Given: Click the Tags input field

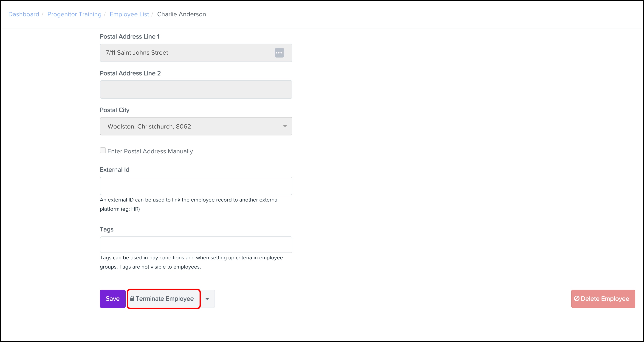Looking at the screenshot, I should pyautogui.click(x=196, y=244).
